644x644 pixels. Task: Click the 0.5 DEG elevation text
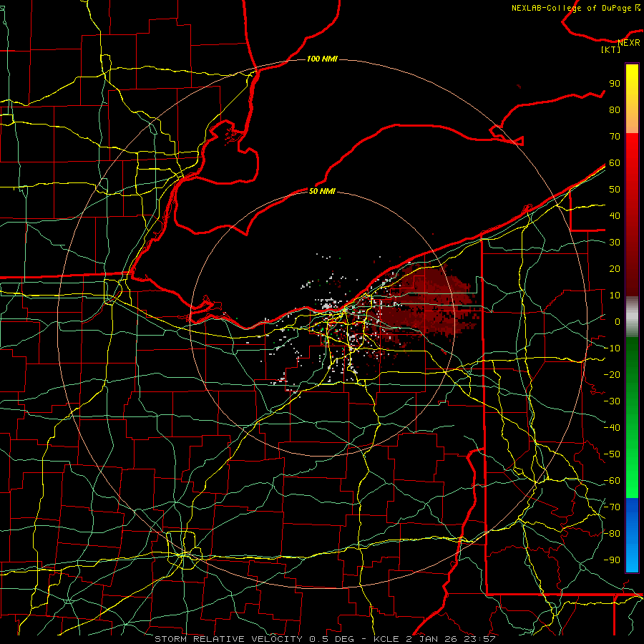click(x=332, y=639)
